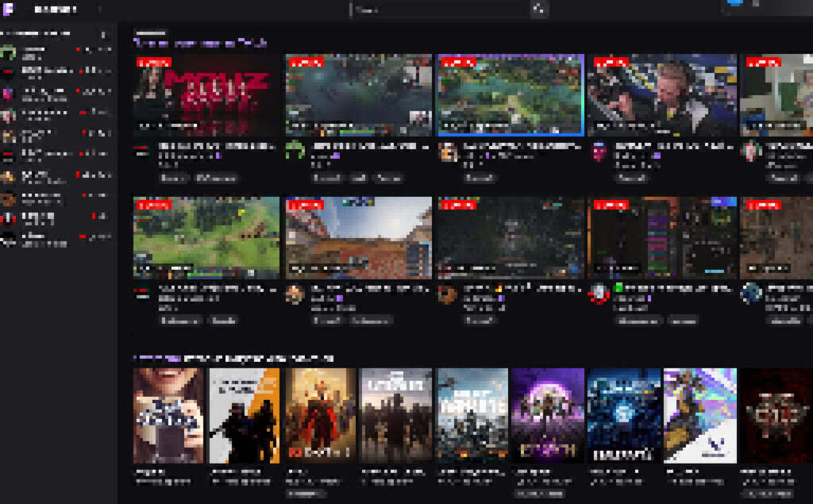This screenshot has width=813, height=504.
Task: Open the stream showing a man in headset
Action: pyautogui.click(x=663, y=95)
